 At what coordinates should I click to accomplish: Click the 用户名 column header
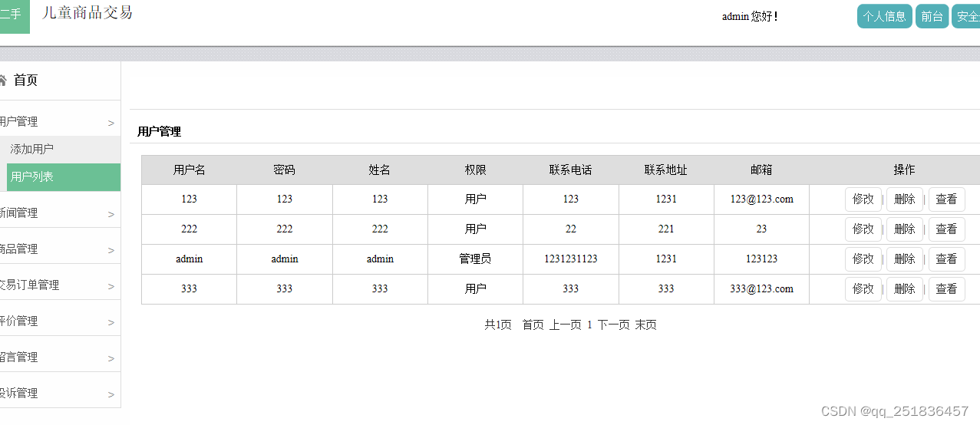click(x=189, y=170)
